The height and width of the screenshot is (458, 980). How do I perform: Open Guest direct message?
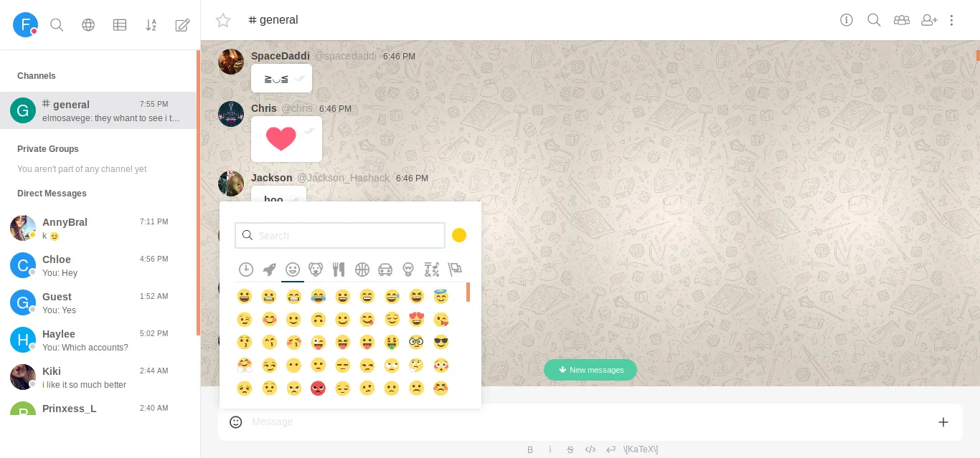click(98, 302)
